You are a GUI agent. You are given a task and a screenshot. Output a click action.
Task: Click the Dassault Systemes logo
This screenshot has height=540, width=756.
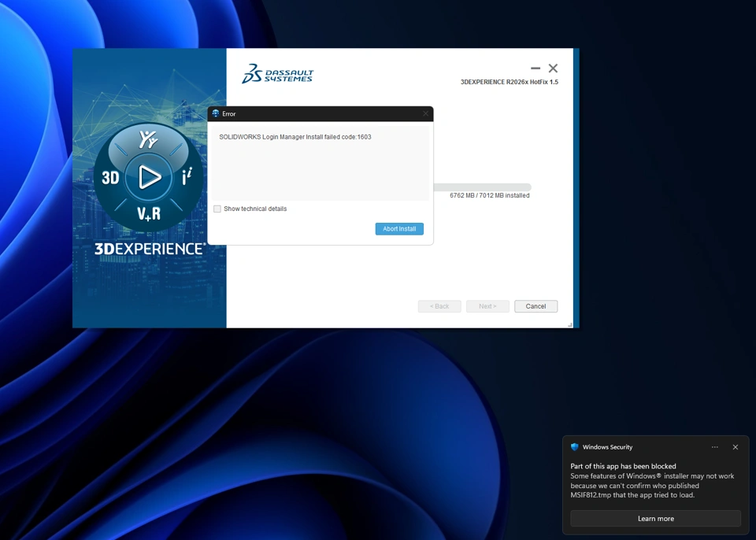click(x=278, y=74)
